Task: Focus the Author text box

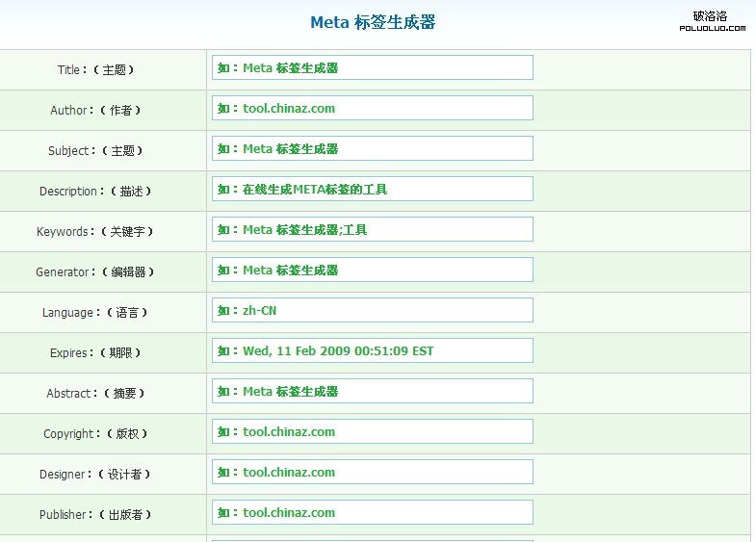Action: pos(372,109)
